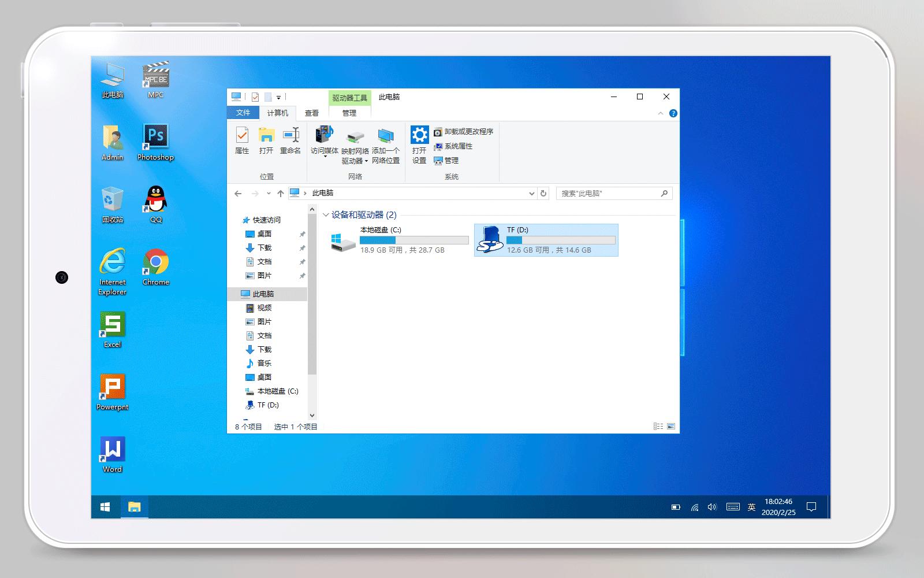Click the back navigation arrow
The image size is (924, 578).
click(x=237, y=193)
